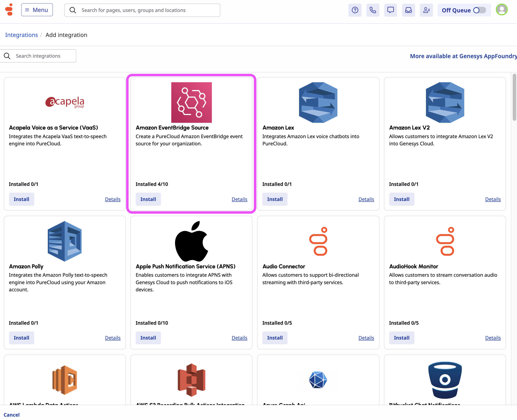
Task: Install the Audio Connector integration
Action: pos(275,338)
